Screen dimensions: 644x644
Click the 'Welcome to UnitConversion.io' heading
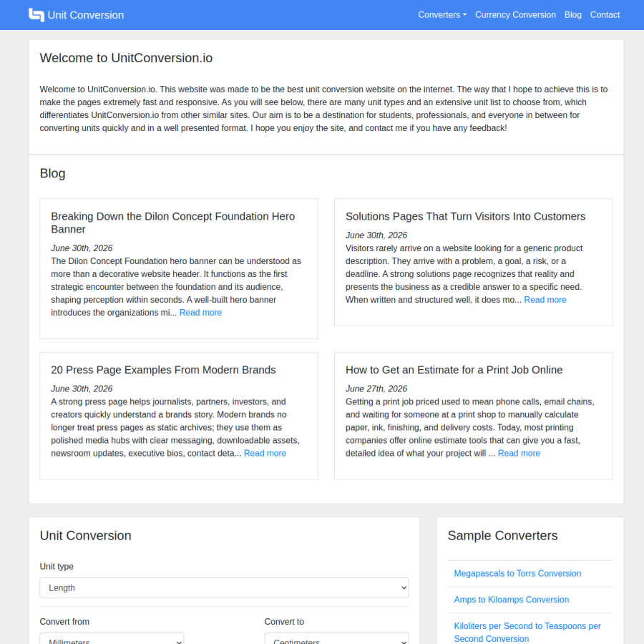(126, 58)
